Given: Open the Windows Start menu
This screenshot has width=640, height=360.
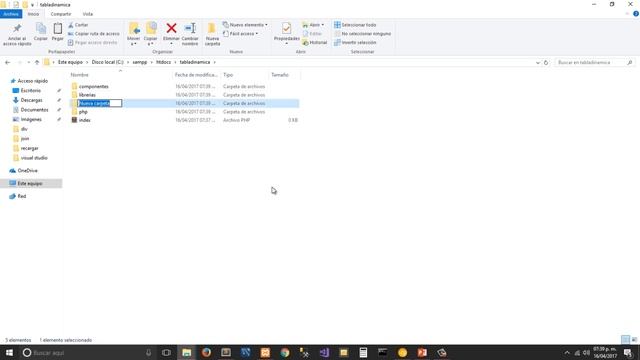Looking at the screenshot, I should pyautogui.click(x=9, y=353).
